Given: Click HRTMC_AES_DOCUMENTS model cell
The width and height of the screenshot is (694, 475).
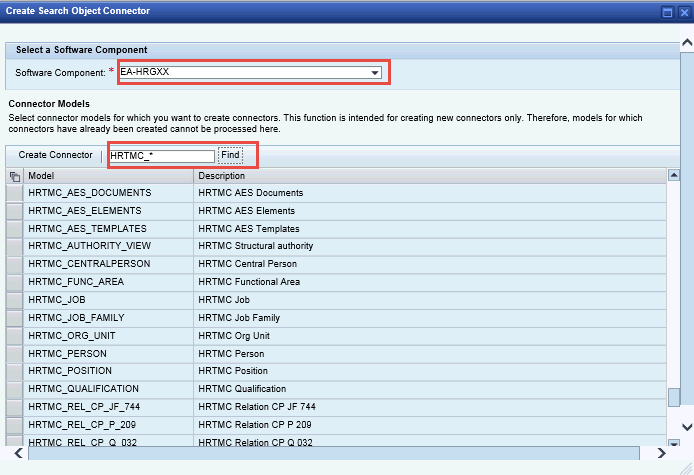Looking at the screenshot, I should coord(108,193).
